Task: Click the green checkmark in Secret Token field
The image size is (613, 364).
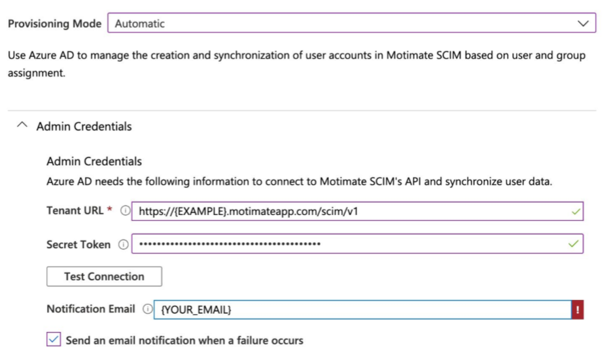Action: click(x=574, y=244)
